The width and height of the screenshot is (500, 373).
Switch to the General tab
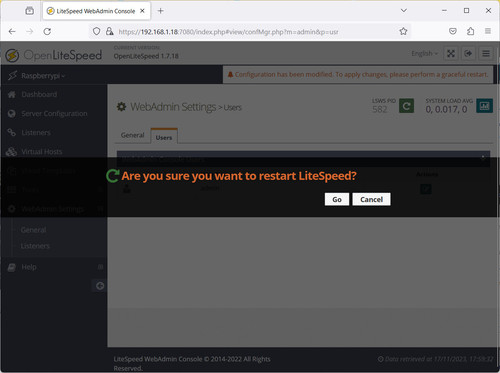point(132,135)
